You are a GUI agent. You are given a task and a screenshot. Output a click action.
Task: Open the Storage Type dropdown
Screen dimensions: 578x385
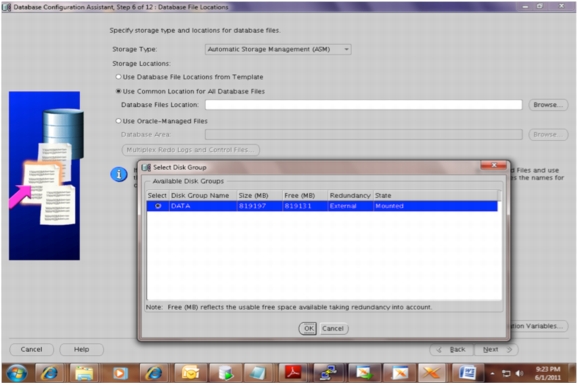click(278, 49)
